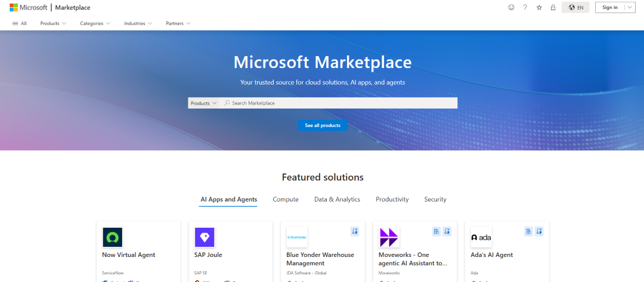Open the Products search scope dropdown
This screenshot has width=644, height=282.
click(203, 103)
